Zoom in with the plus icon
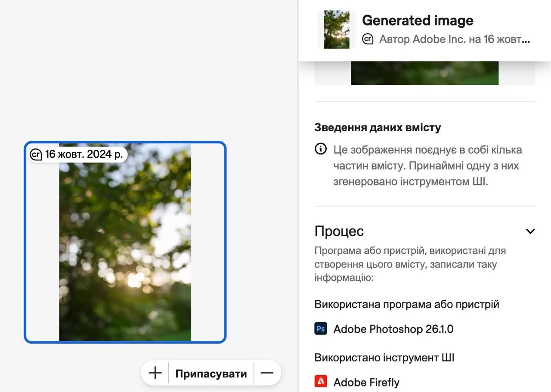Screen dimensions: 551x392 click(x=155, y=373)
